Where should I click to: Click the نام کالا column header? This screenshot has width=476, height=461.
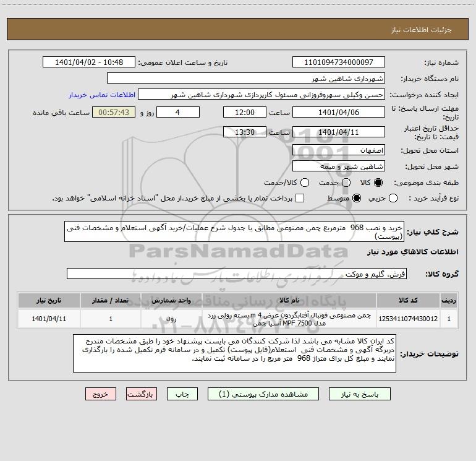tap(289, 300)
